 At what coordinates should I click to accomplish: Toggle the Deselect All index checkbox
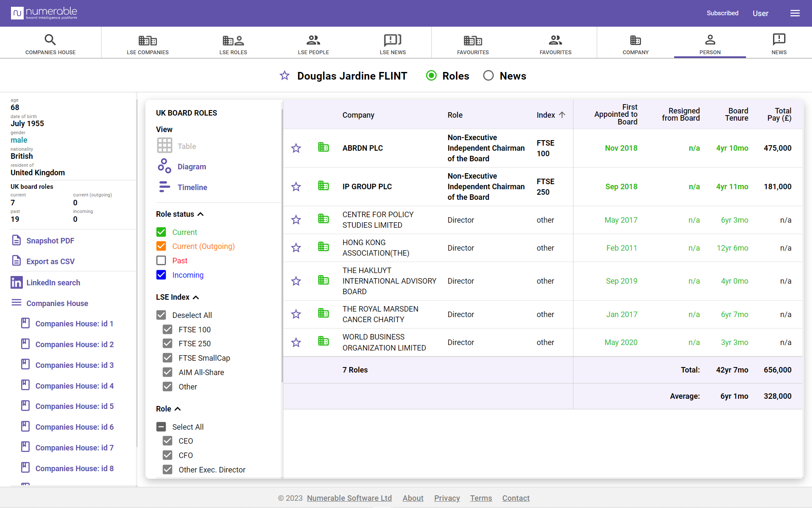coord(161,315)
